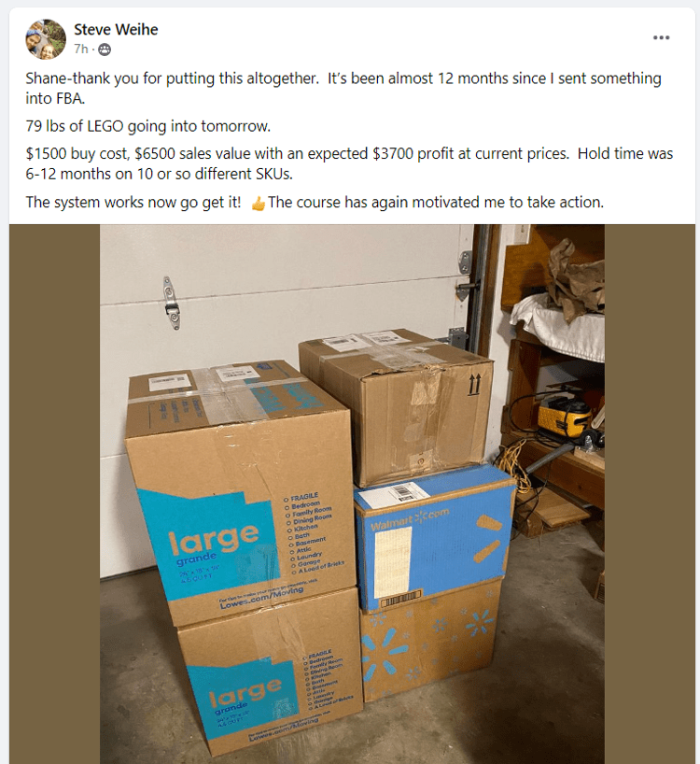Select 'The system works now' sentence
The width and height of the screenshot is (700, 764).
pyautogui.click(x=133, y=202)
